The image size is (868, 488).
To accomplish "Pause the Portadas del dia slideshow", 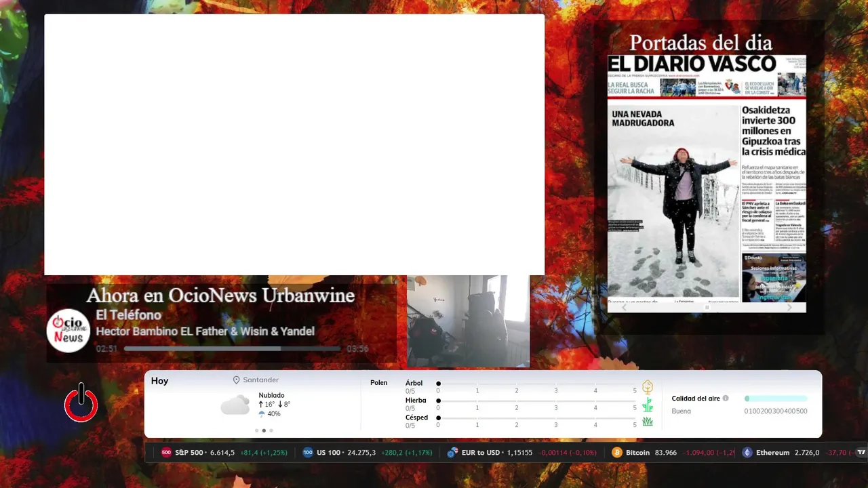I will [x=707, y=307].
